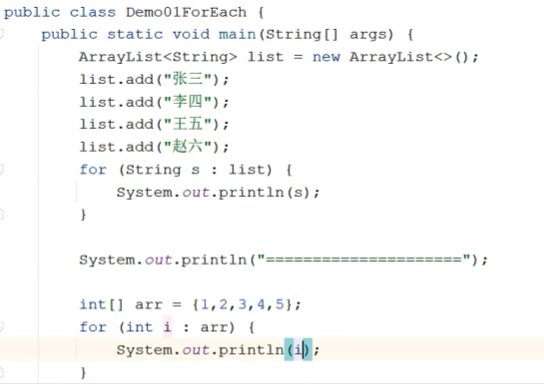
Task: Click 'System' on the highlighted current line
Action: point(144,350)
